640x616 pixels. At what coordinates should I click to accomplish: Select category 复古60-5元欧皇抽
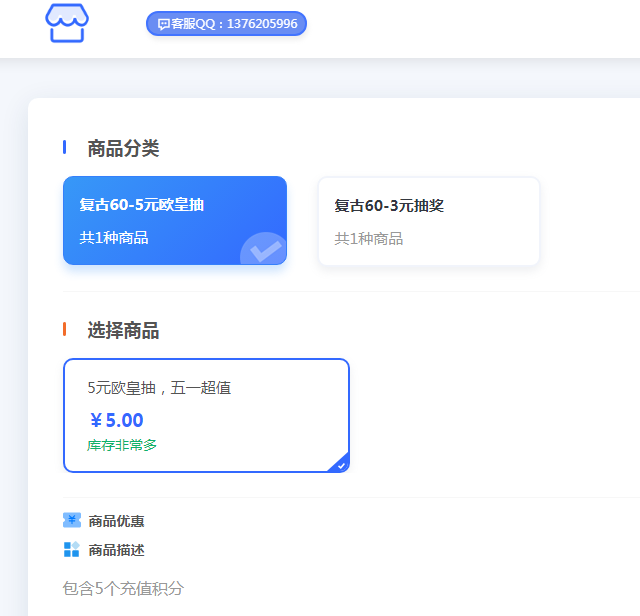click(x=175, y=220)
